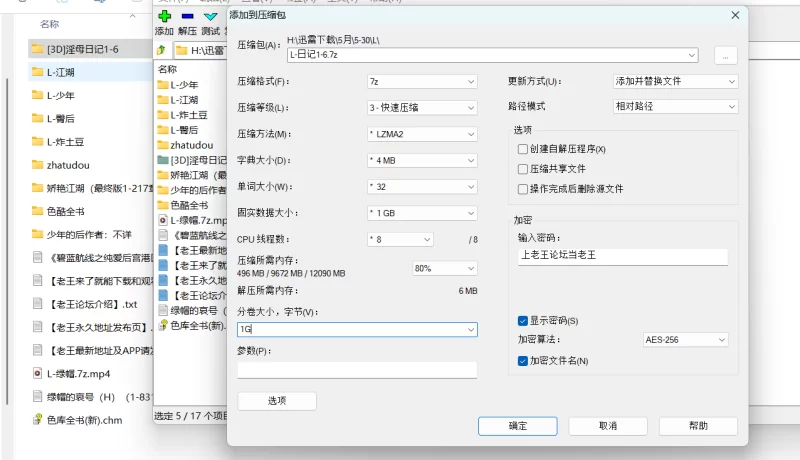
Task: Enable 压缩共享文件 checkbox
Action: (522, 169)
